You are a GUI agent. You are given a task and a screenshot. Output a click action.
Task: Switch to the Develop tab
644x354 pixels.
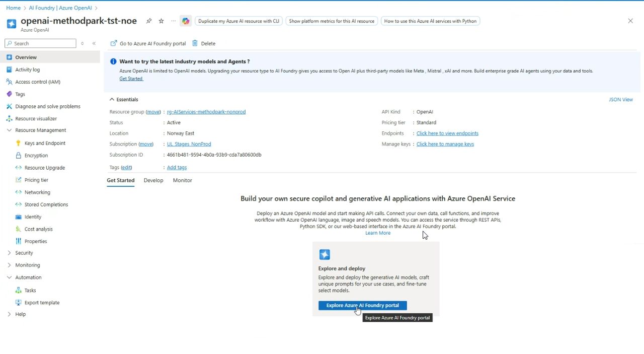pos(153,180)
